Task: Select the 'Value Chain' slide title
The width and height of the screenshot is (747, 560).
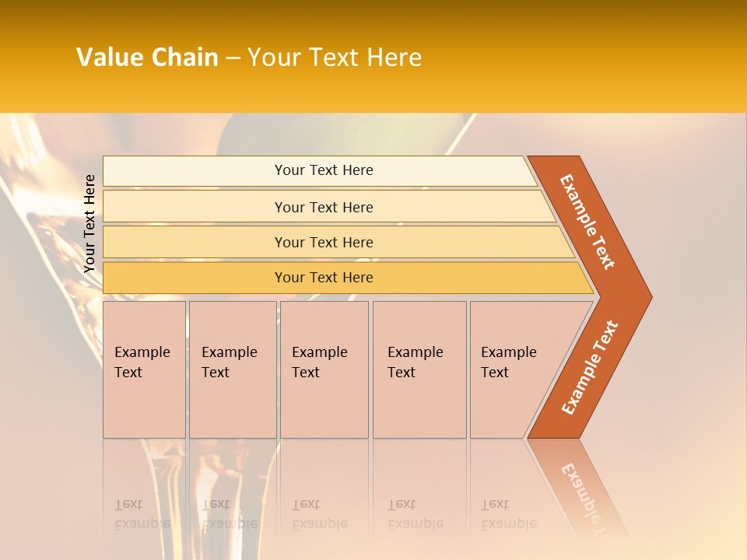Action: click(147, 57)
